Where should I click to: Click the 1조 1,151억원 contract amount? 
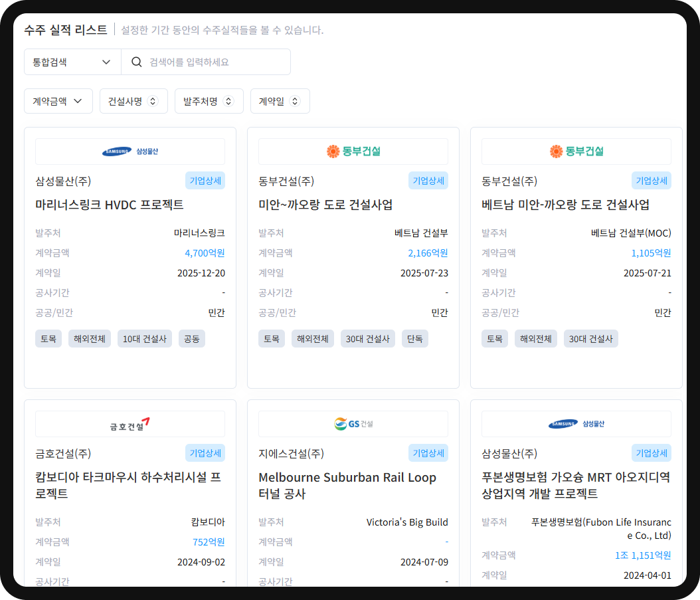point(643,555)
